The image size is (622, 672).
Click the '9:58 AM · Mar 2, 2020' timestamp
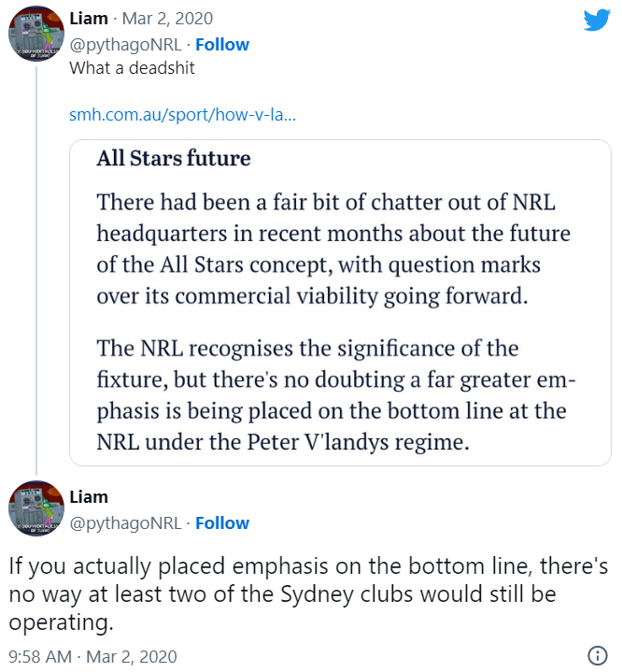point(92,656)
